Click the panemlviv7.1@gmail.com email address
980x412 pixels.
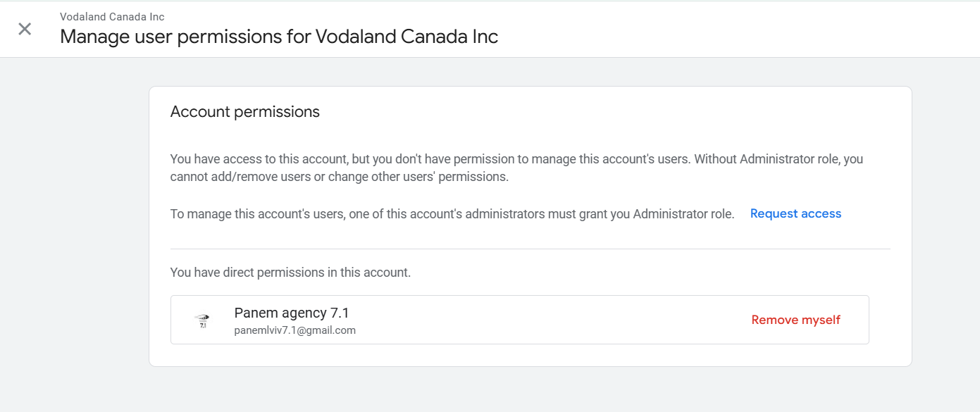[x=294, y=330]
